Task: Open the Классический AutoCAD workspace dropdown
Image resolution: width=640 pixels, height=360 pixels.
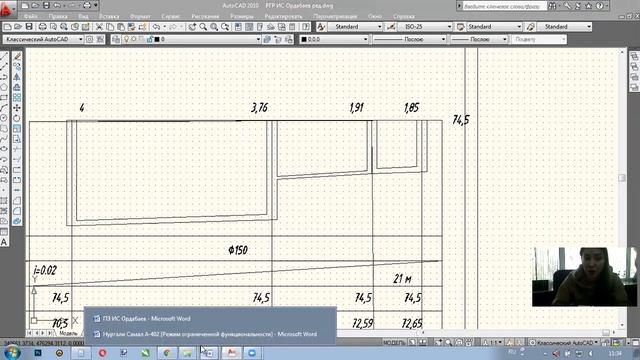Action: tap(43, 40)
